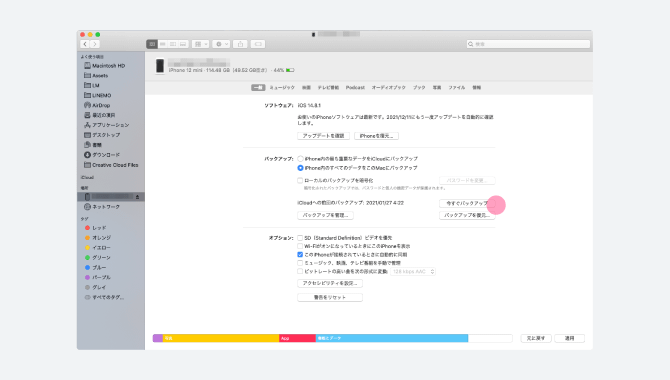Open the 128 kbps AAC bitrate dropdown
Image resolution: width=670 pixels, height=380 pixels.
coord(413,271)
